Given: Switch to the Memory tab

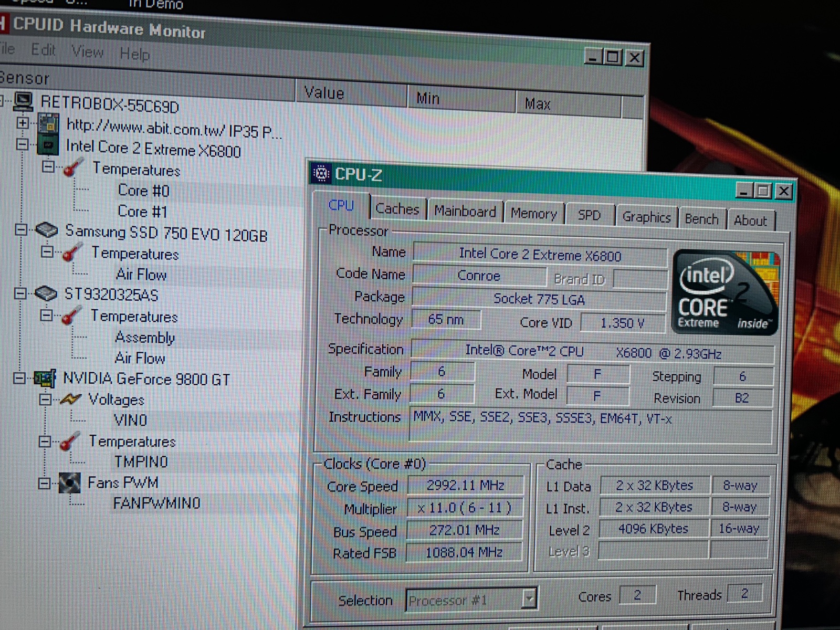Looking at the screenshot, I should pyautogui.click(x=533, y=214).
